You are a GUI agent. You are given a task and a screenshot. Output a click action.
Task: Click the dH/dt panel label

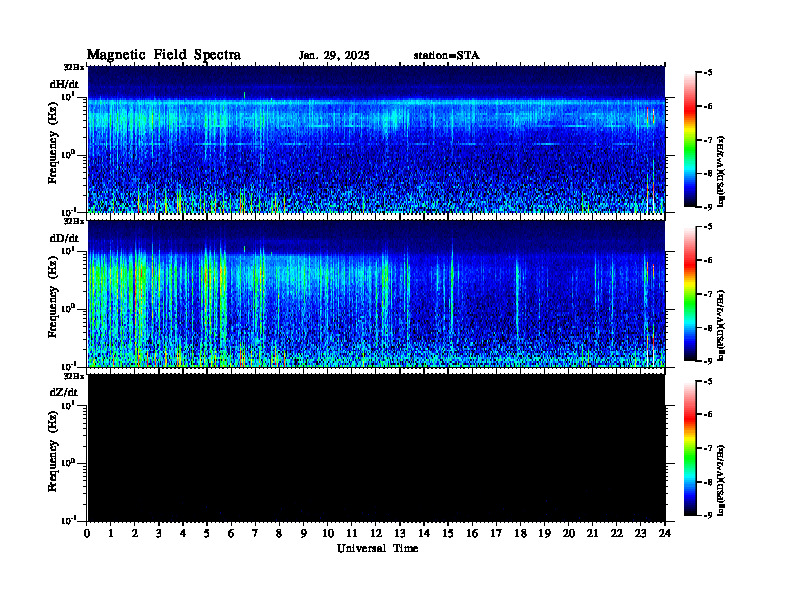(x=64, y=84)
